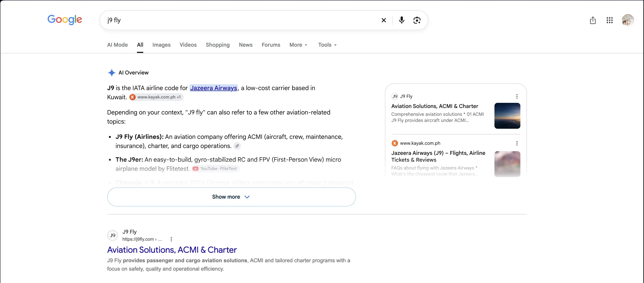644x283 pixels.
Task: Click the link icon after cargo operations
Action: [237, 146]
